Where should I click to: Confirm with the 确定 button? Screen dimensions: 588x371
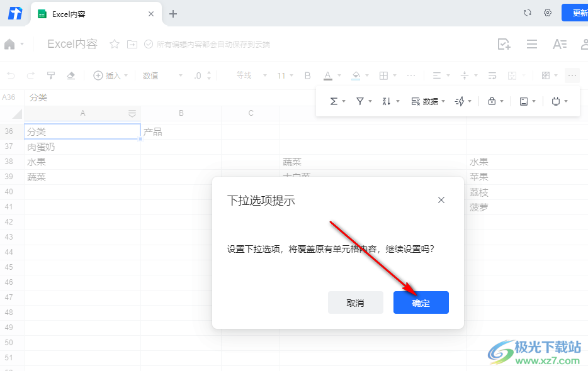pos(421,302)
